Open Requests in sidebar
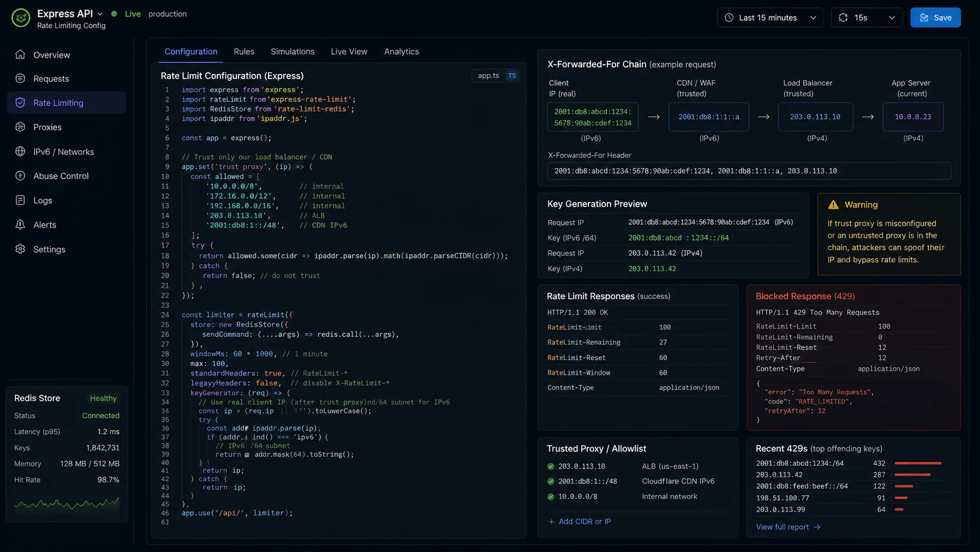The image size is (980, 552). 66,79
